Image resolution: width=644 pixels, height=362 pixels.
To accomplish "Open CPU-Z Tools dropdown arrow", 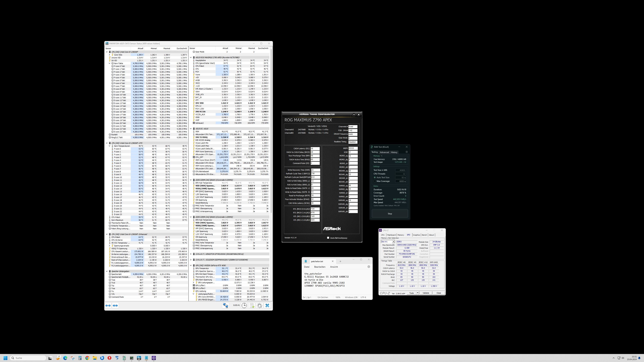I will coord(417,293).
